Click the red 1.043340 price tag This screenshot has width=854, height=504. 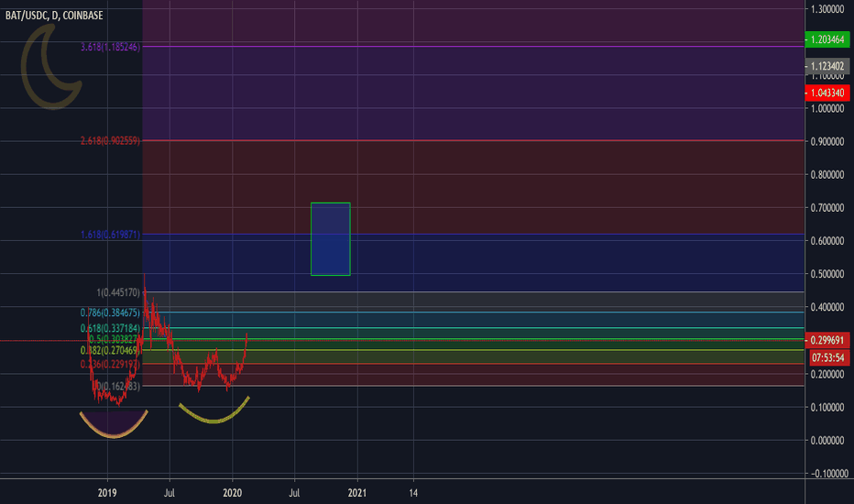coord(827,93)
